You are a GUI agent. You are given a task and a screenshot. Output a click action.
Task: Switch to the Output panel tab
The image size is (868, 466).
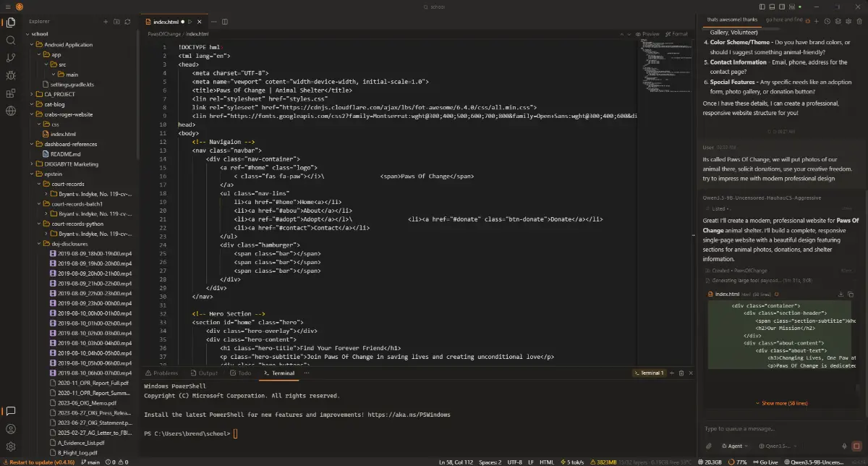[x=204, y=373]
